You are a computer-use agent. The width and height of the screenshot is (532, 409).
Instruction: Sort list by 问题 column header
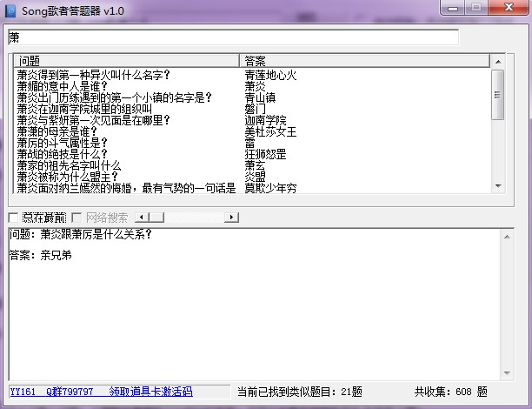click(x=126, y=61)
